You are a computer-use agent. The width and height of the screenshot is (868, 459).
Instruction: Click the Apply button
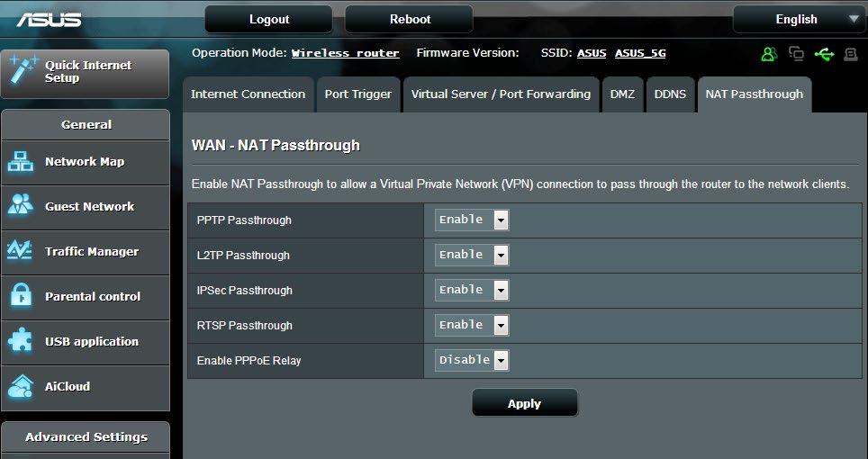tap(524, 404)
